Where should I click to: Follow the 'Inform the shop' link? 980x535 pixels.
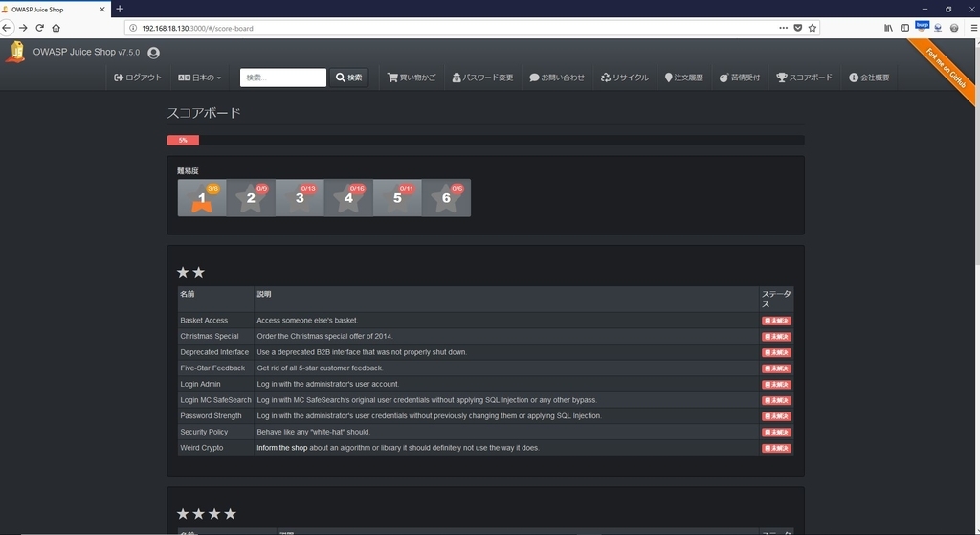pyautogui.click(x=282, y=448)
